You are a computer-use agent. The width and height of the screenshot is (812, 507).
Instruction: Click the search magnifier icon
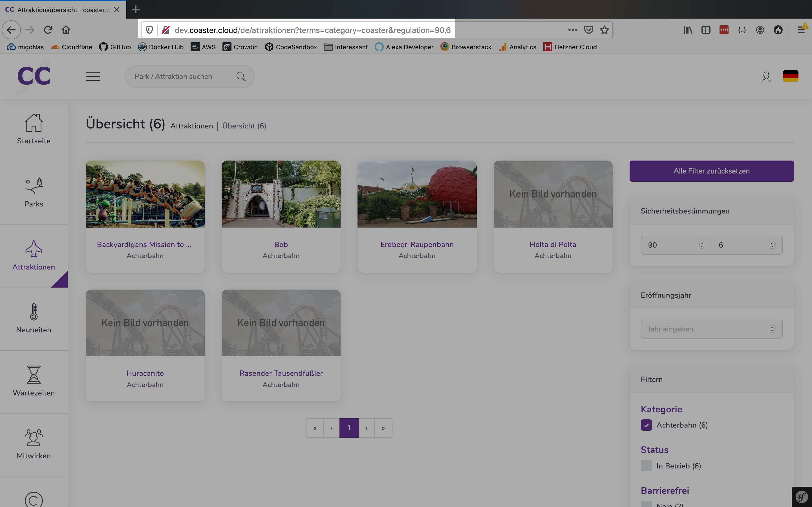[241, 76]
